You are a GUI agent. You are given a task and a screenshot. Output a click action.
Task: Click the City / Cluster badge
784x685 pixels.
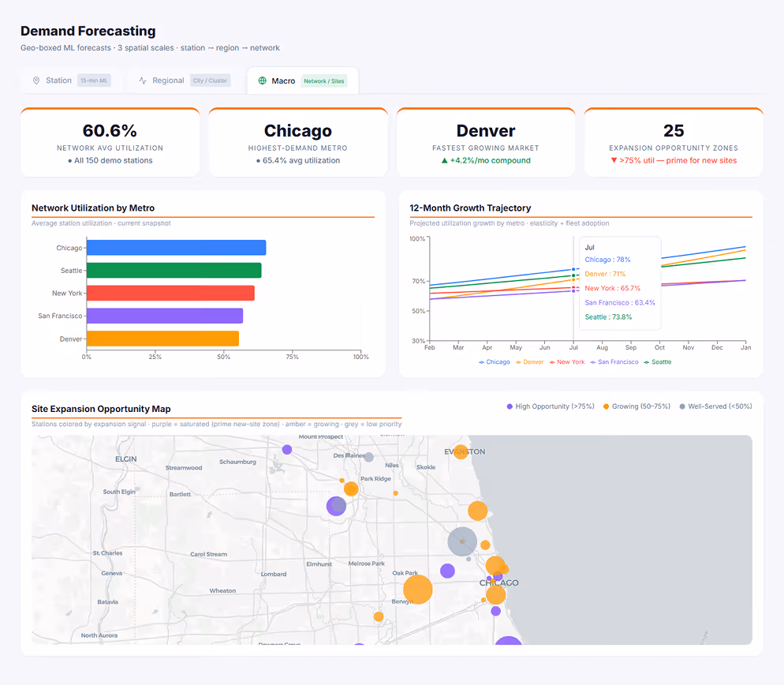pos(210,80)
